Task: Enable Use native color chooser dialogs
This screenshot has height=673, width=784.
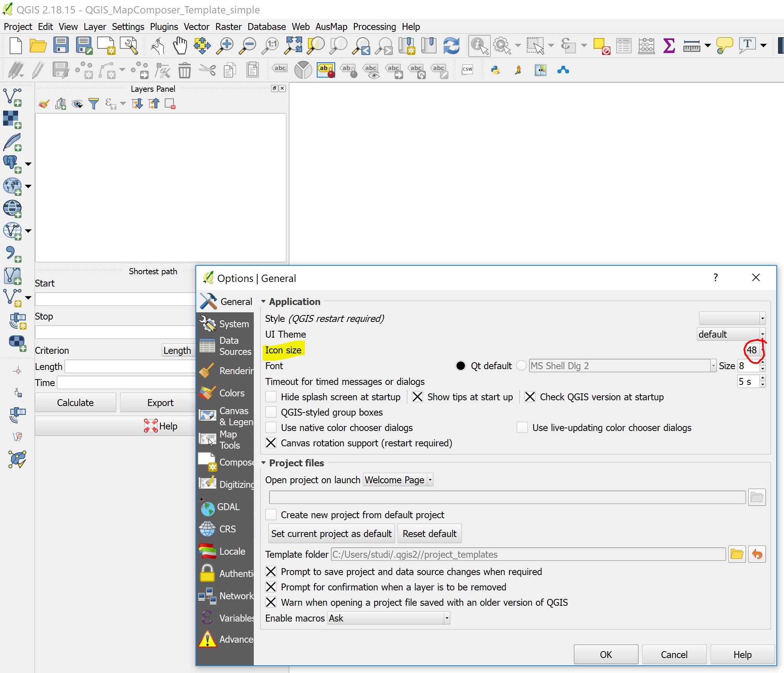Action: (x=271, y=428)
